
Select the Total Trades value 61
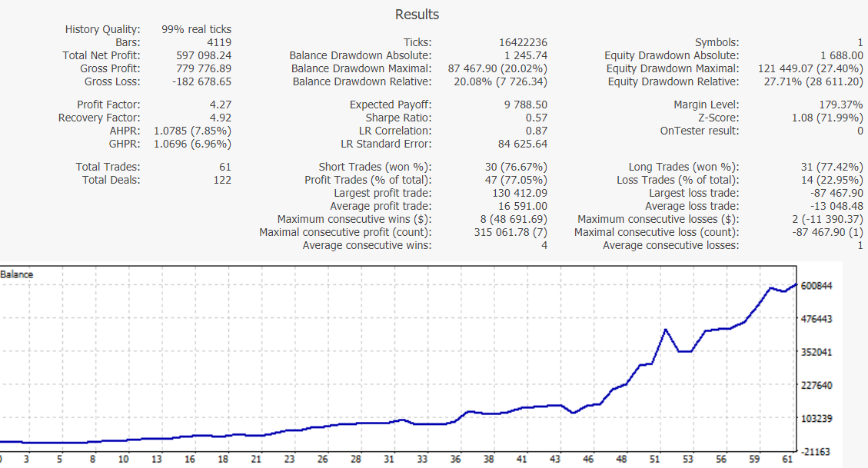coord(224,167)
